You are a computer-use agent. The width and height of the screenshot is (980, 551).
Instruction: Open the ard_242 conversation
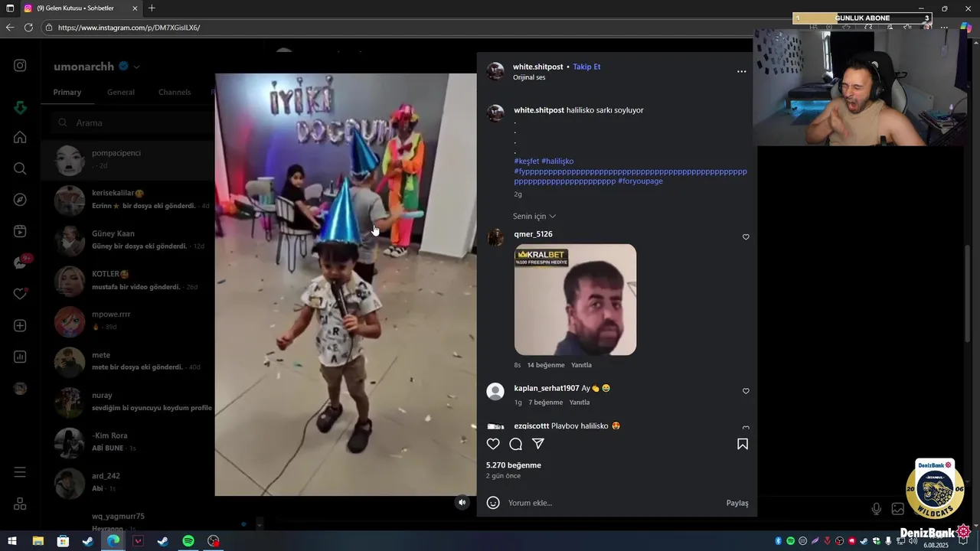[127, 483]
